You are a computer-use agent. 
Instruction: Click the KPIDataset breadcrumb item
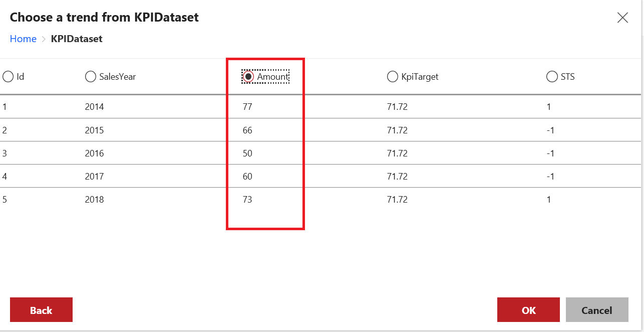[x=77, y=39]
